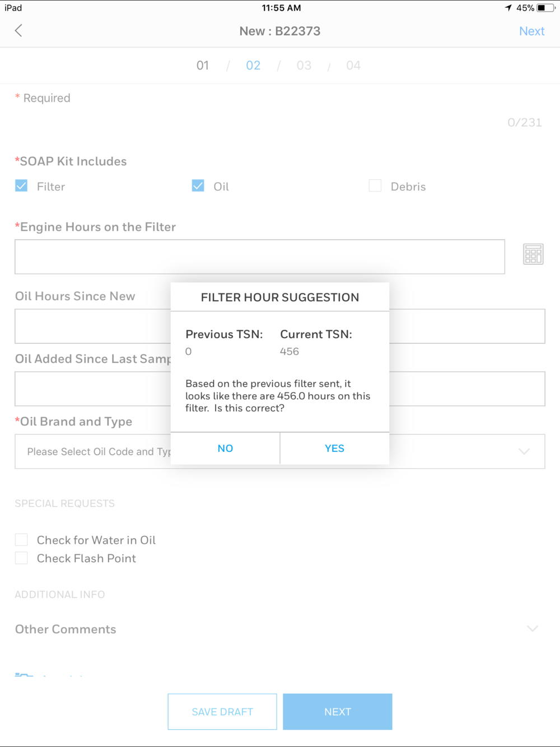The height and width of the screenshot is (747, 560).
Task: Jump to step 03
Action: [x=304, y=66]
